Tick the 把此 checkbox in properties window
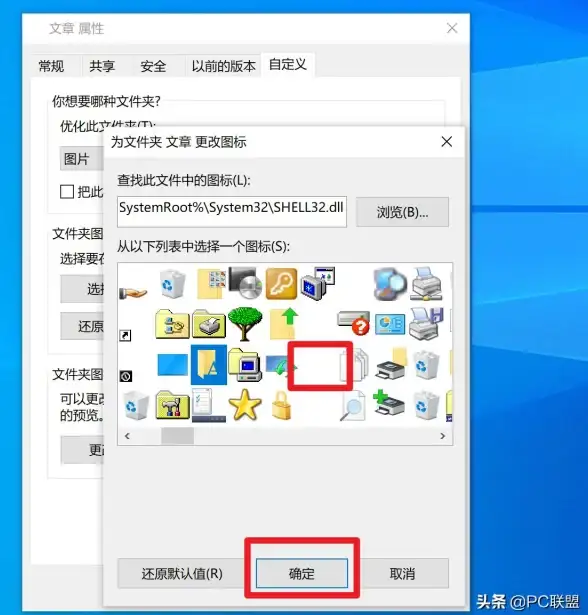The width and height of the screenshot is (588, 615). [67, 192]
